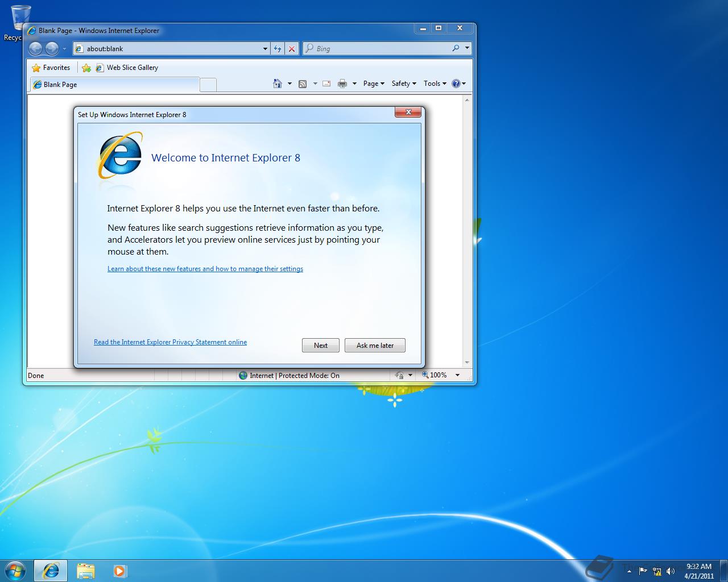This screenshot has width=728, height=582.
Task: Click the 100% zoom level button
Action: tap(435, 375)
